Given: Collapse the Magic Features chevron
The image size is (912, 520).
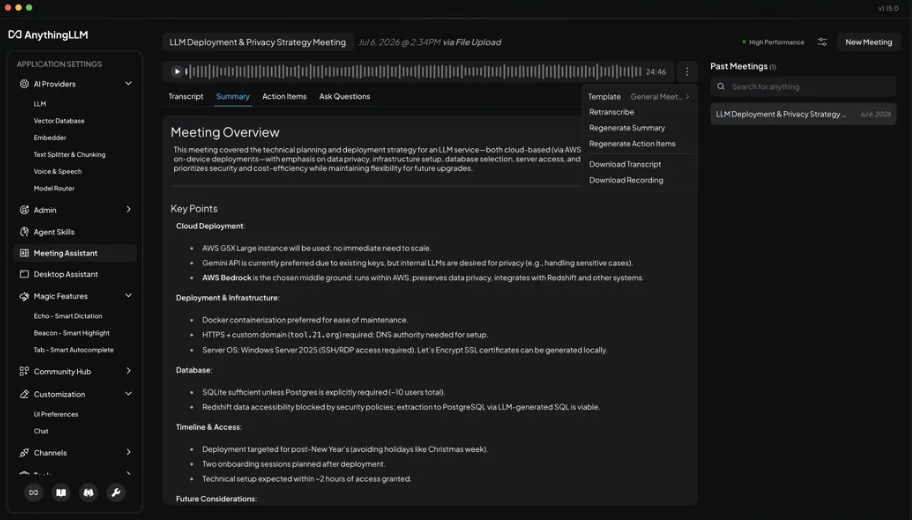Looking at the screenshot, I should (x=129, y=295).
